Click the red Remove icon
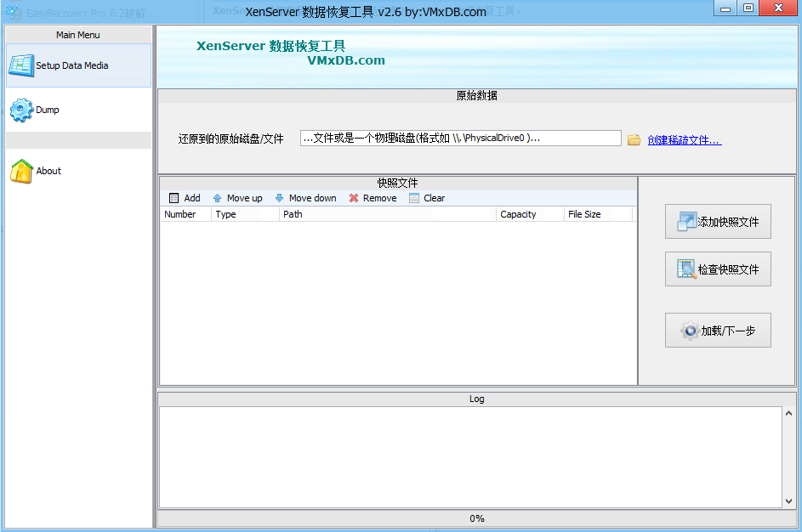Screen dimensions: 802x532 [354, 198]
